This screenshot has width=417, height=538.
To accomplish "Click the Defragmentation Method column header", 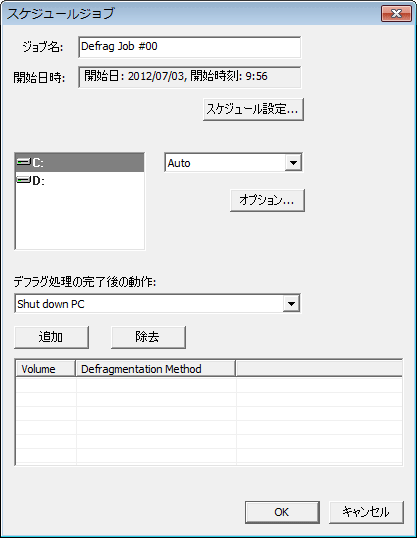I will [x=155, y=369].
